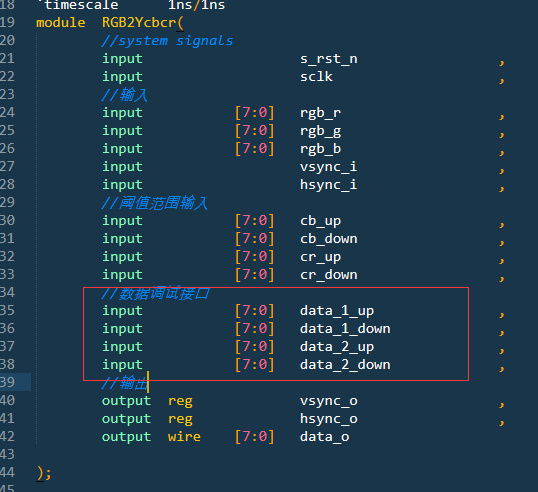The width and height of the screenshot is (538, 492).
Task: Click the [7:0] range on the data_1_up line
Action: tap(255, 311)
